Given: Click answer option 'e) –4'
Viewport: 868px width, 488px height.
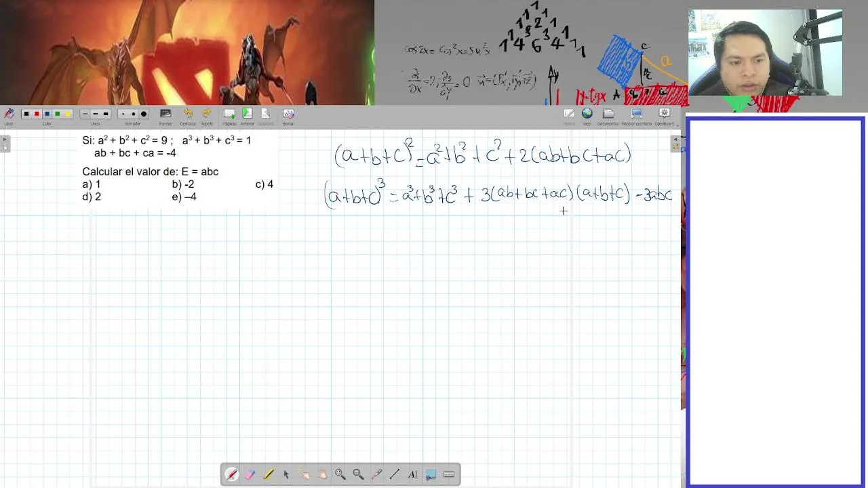Looking at the screenshot, I should 184,197.
